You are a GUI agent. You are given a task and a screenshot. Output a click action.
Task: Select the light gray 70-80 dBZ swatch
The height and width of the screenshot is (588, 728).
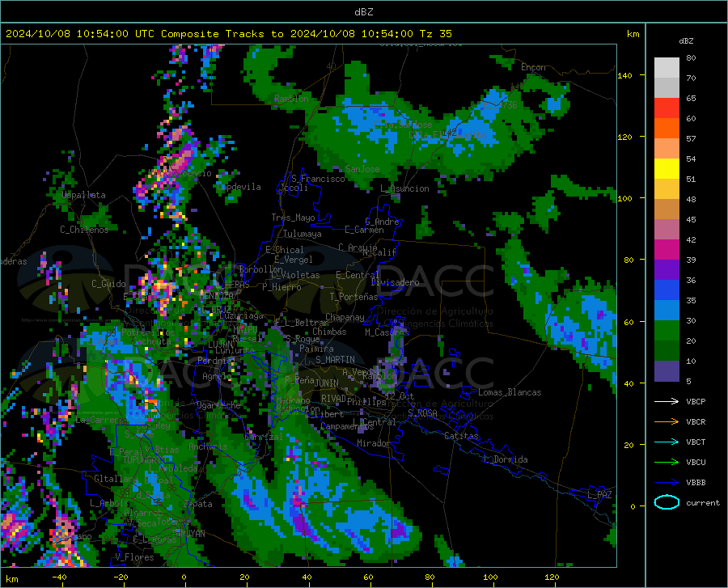[667, 68]
